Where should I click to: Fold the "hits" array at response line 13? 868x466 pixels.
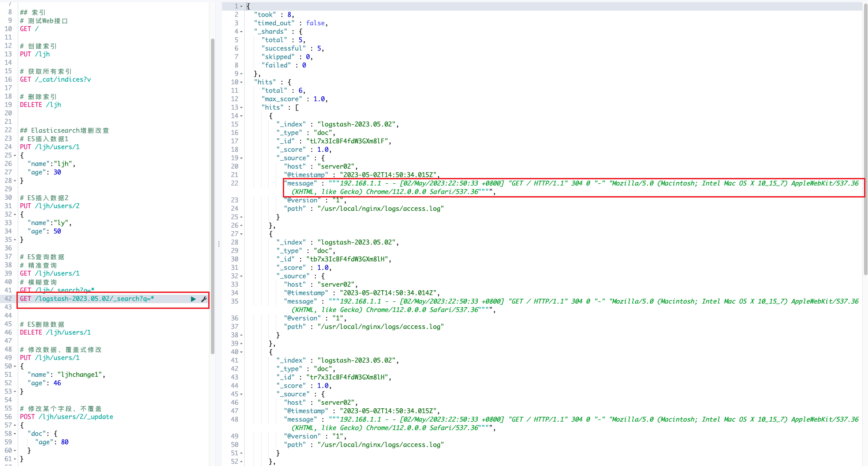click(241, 107)
